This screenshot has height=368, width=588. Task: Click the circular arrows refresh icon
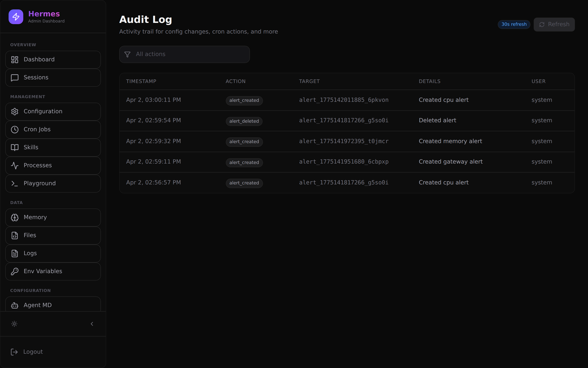[x=542, y=25]
